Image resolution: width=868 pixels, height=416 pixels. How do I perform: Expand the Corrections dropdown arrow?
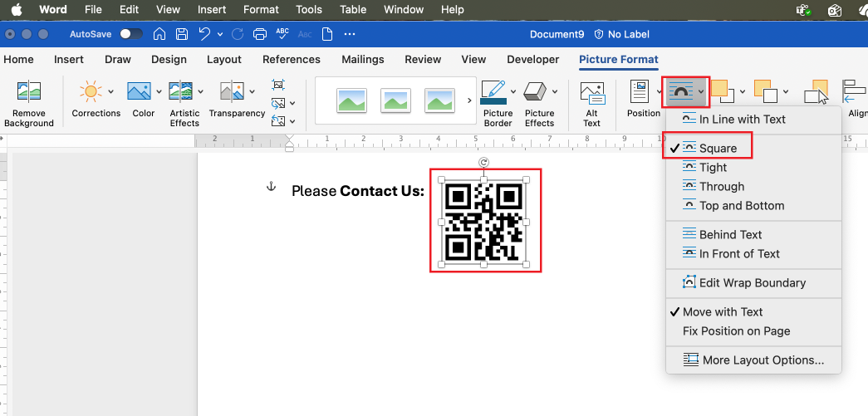point(110,91)
